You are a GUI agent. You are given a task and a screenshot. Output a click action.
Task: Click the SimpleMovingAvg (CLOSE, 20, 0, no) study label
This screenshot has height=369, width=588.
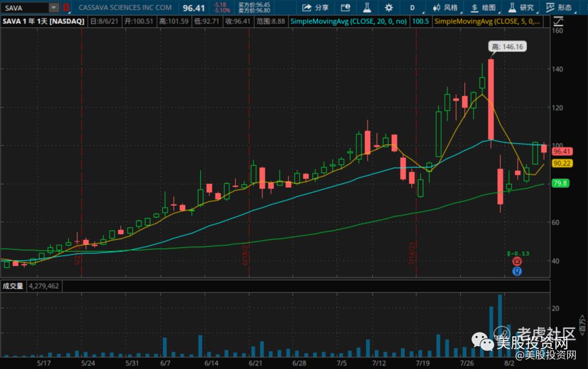pos(348,21)
